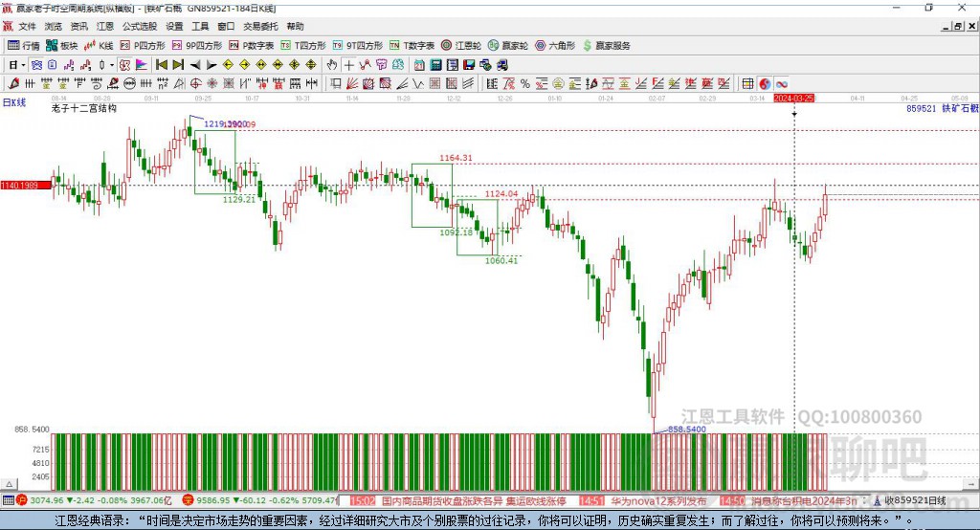Click the up-triangle button at chart bottom-left

click(x=10, y=484)
